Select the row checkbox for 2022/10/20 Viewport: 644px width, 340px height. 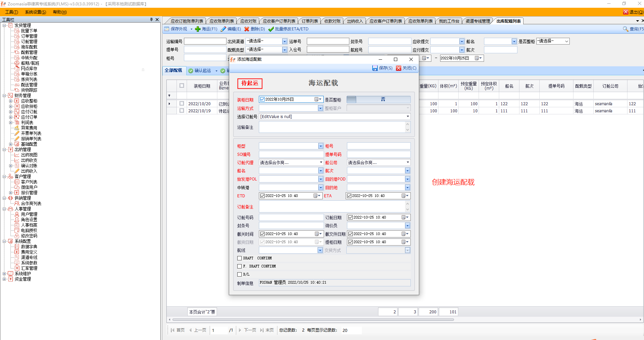pyautogui.click(x=182, y=104)
